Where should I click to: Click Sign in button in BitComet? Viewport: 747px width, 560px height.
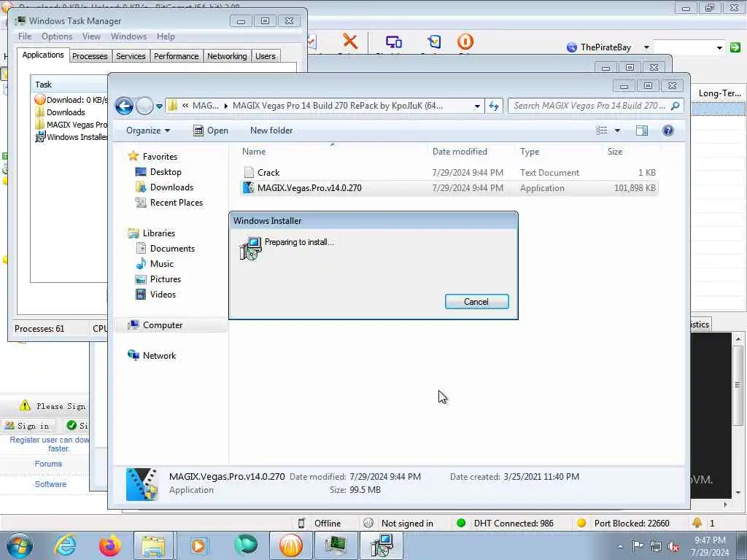(28, 426)
